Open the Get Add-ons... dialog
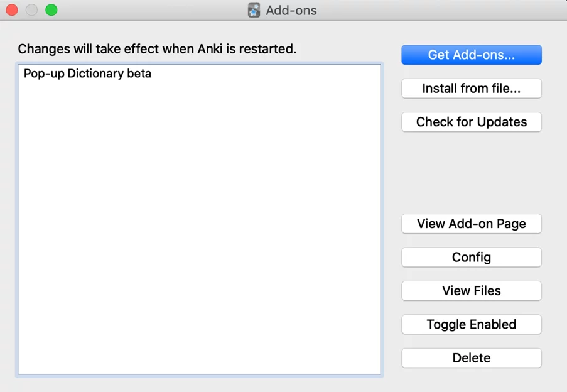 click(472, 55)
